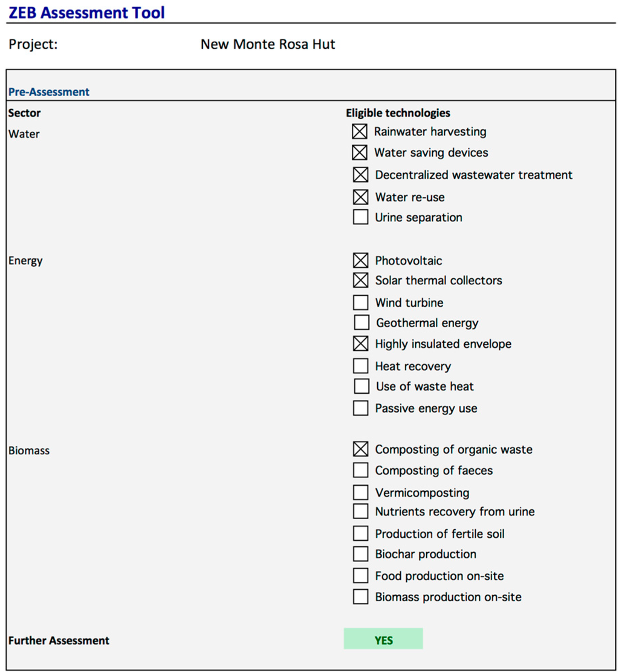Toggle the Water re-use checkbox
The image size is (619, 672).
click(360, 197)
